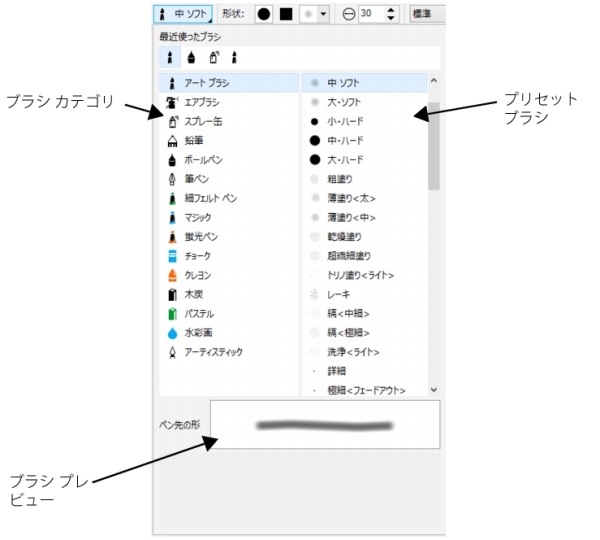Click the preset list scrollbar down arrow
Viewport: 600px width, 540px height.
point(433,389)
